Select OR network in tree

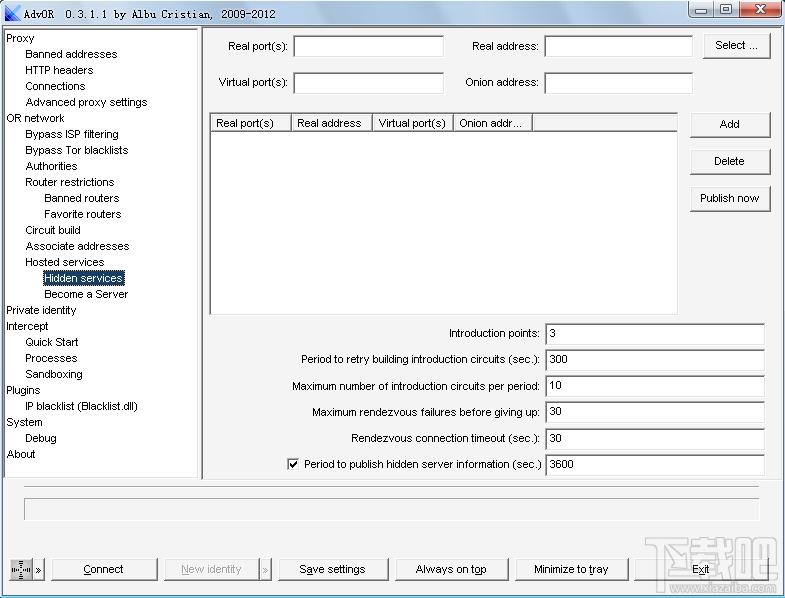(35, 118)
